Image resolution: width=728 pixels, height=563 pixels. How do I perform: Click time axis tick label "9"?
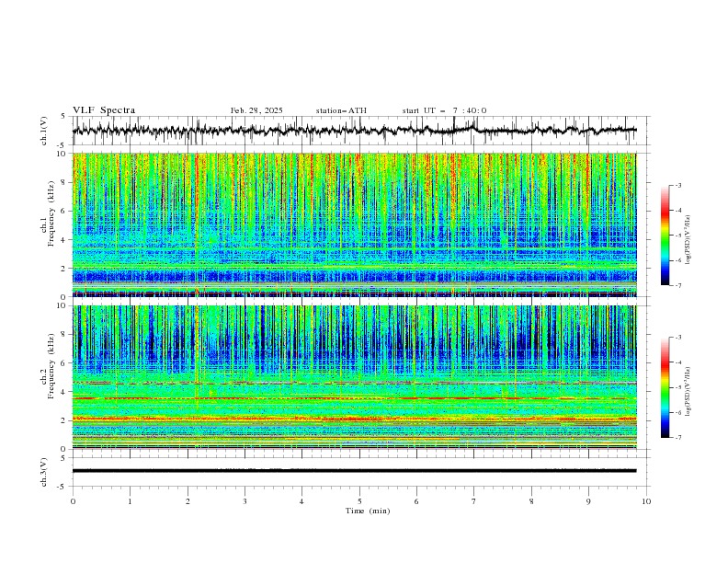pos(588,501)
